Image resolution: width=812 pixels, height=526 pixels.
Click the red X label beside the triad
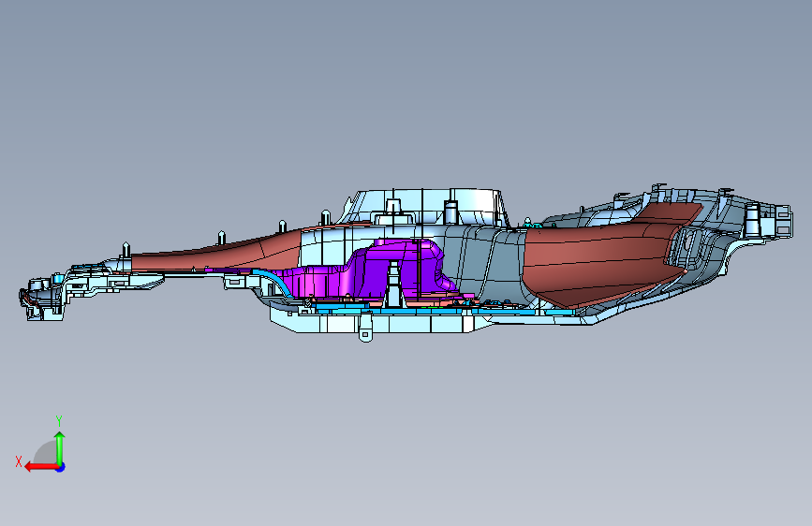click(19, 461)
